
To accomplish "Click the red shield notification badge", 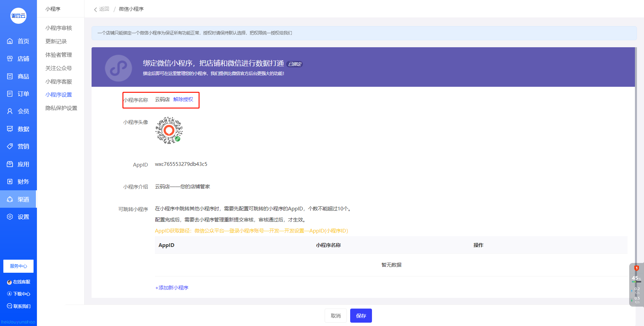I will (x=636, y=268).
